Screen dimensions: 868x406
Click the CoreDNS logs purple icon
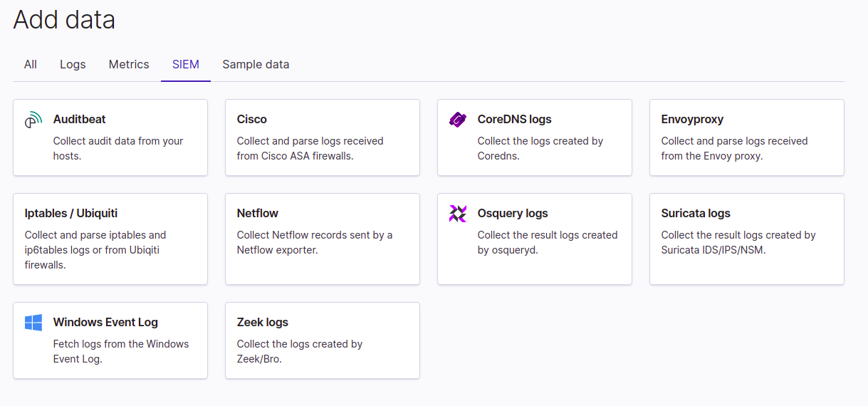tap(458, 120)
